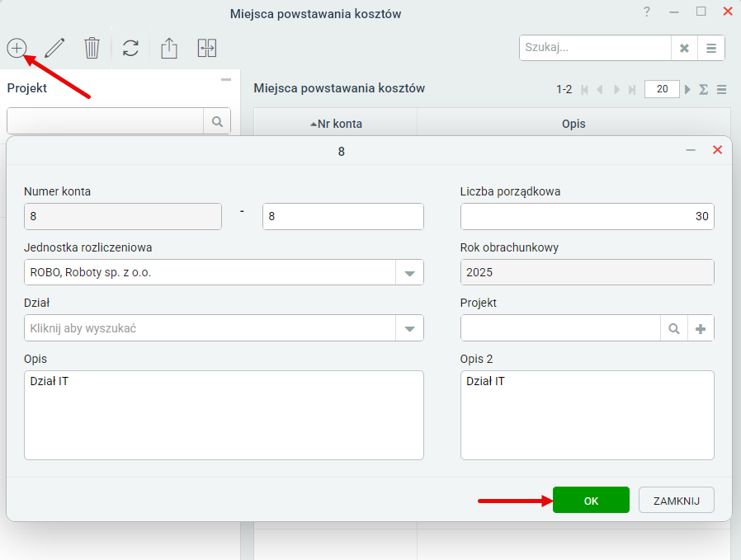Click the edit pencil icon in toolbar
Screen dimensions: 741x560
point(54,48)
